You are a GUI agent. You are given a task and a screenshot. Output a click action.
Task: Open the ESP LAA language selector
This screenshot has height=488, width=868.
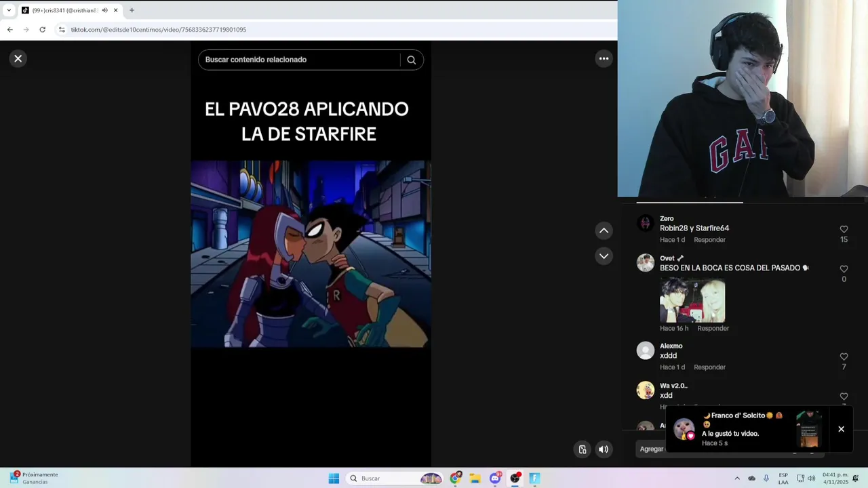point(783,479)
